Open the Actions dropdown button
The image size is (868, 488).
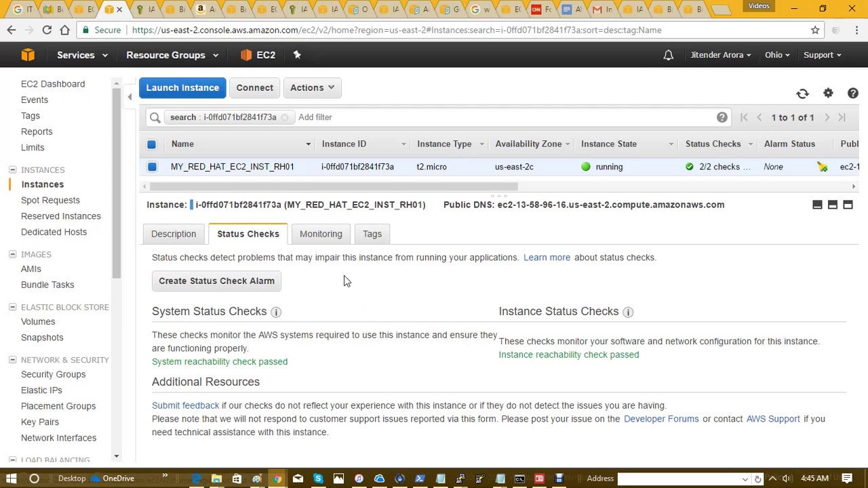click(312, 87)
